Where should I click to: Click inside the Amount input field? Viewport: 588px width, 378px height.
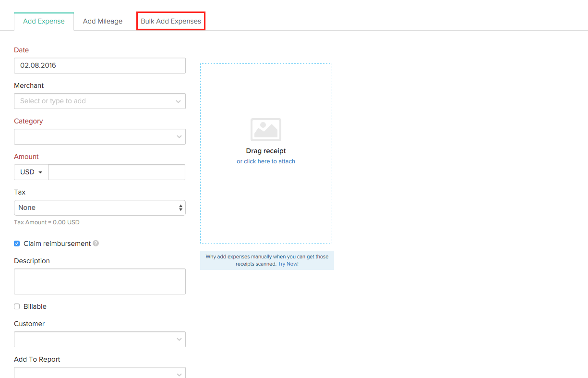(x=116, y=172)
